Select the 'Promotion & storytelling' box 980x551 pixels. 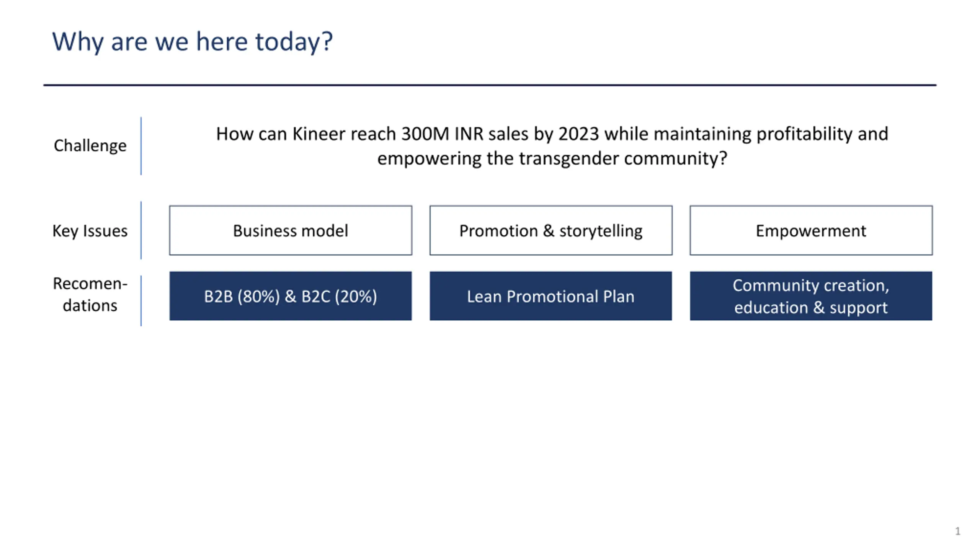551,230
